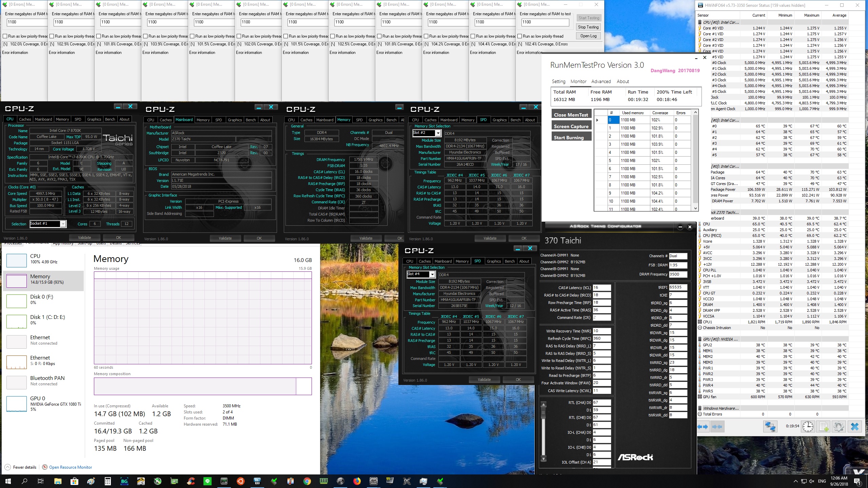The image size is (868, 488).
Task: Click Stop Testing in MemTest window
Action: pos(588,27)
